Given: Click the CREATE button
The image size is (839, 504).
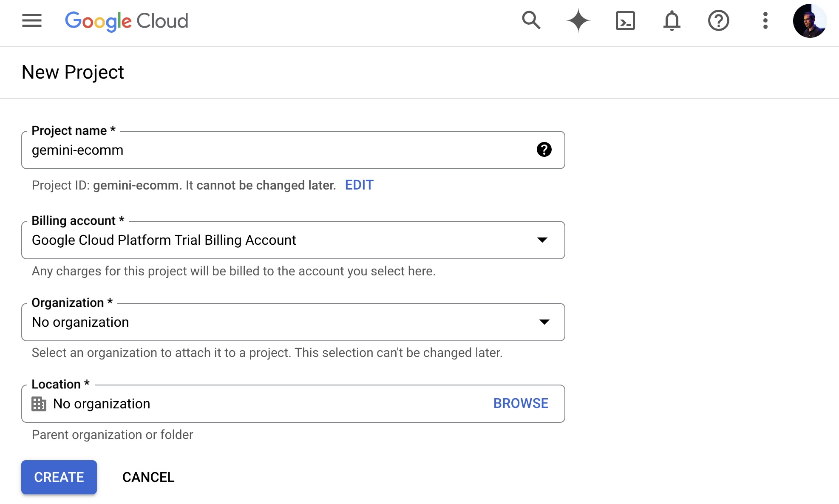Looking at the screenshot, I should (x=59, y=477).
